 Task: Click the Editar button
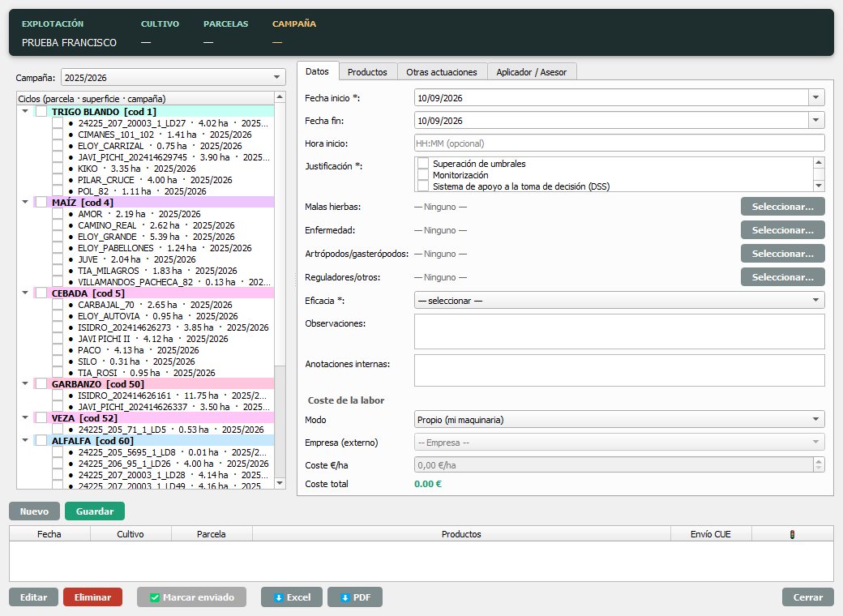[33, 597]
